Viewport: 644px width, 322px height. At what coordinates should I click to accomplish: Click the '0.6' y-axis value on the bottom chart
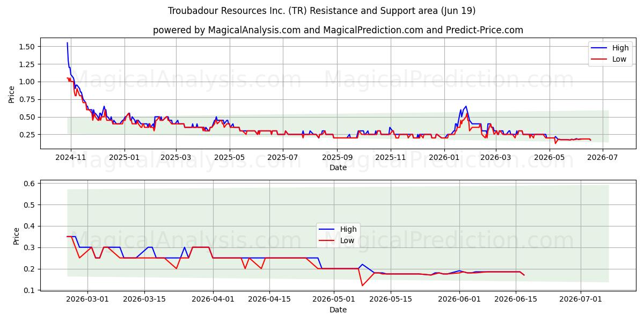point(30,184)
